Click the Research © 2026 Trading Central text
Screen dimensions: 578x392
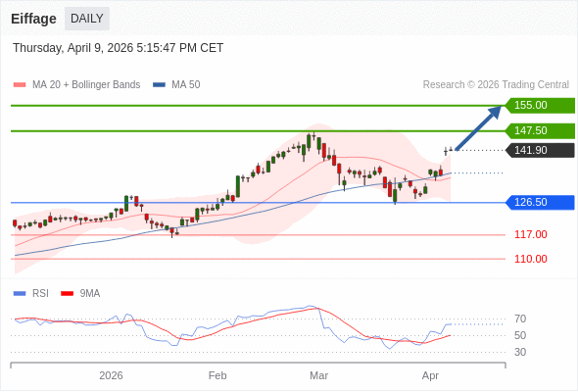(496, 85)
